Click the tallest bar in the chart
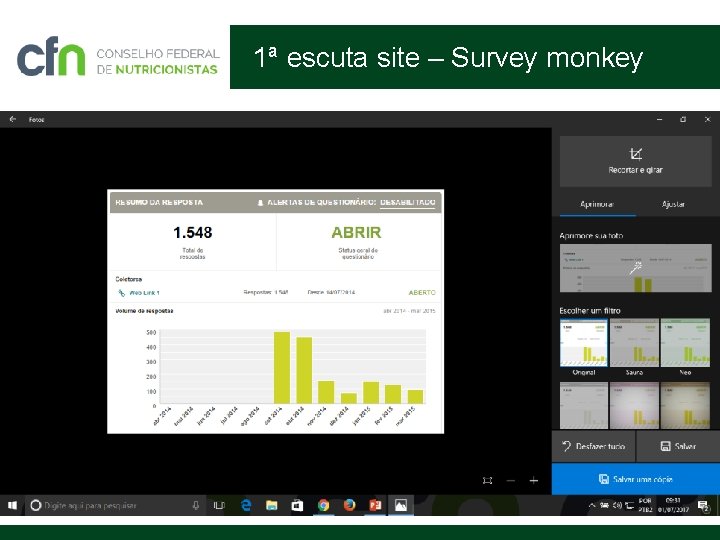This screenshot has width=720, height=540. pyautogui.click(x=282, y=367)
